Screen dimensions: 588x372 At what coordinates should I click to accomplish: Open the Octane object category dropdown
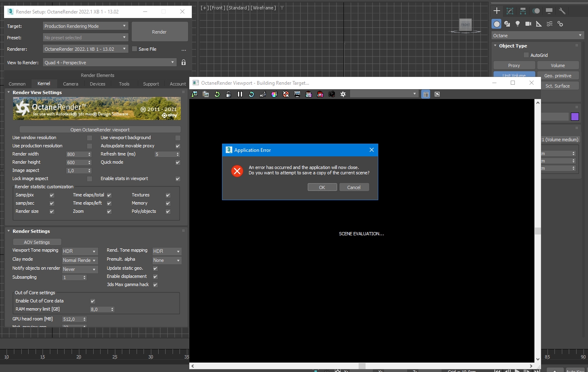tap(538, 36)
